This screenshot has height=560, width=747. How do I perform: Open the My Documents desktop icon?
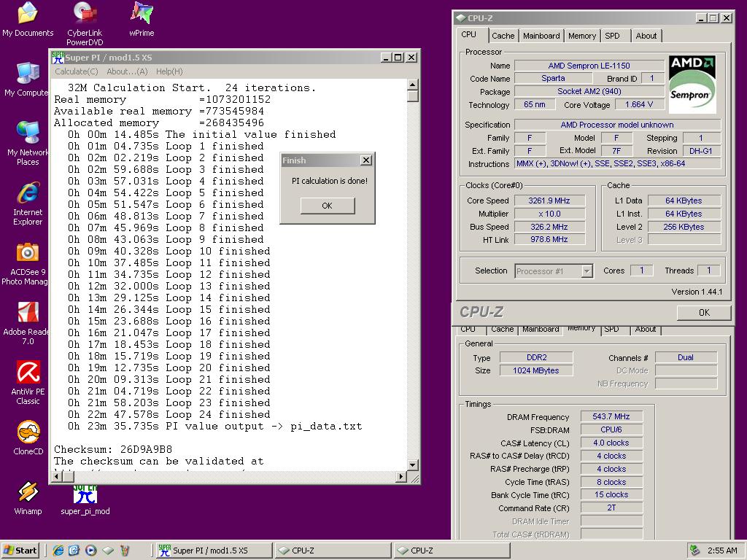coord(28,19)
